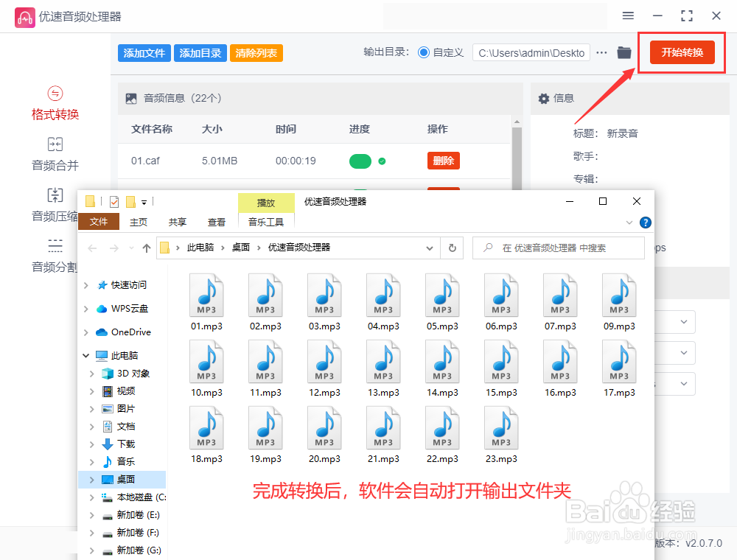Select the 音频分割 audio split icon
The width and height of the screenshot is (737, 560).
[x=55, y=245]
